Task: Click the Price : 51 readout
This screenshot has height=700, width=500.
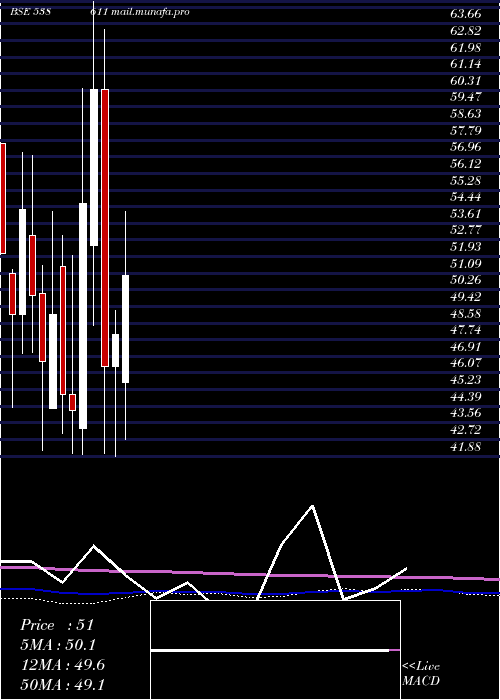Action: point(57,625)
